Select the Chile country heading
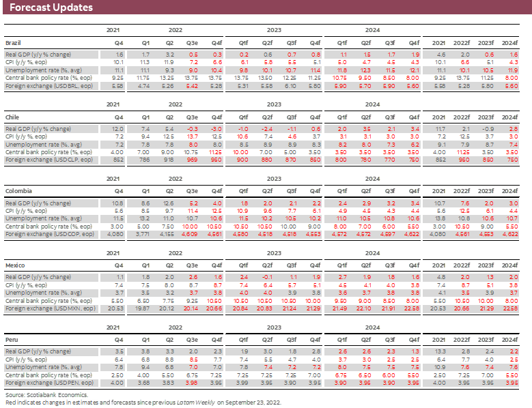Viewport: 532px width, 408px height. [x=11, y=117]
